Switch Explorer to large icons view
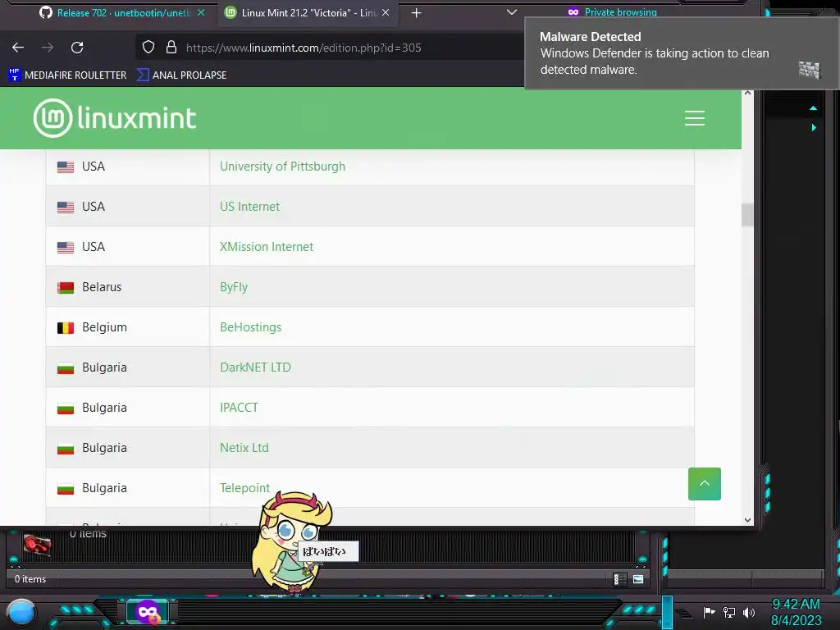 click(638, 579)
